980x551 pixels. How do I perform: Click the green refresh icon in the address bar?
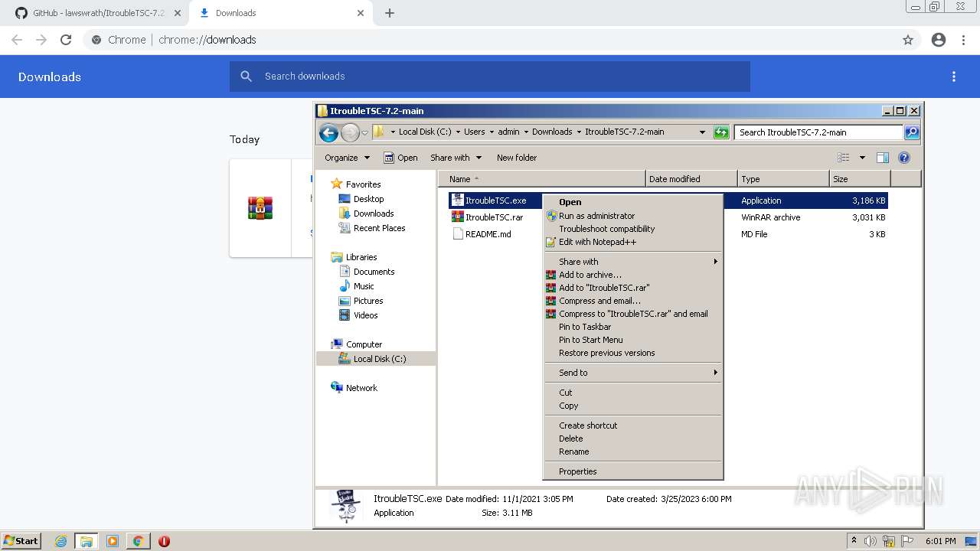(721, 132)
